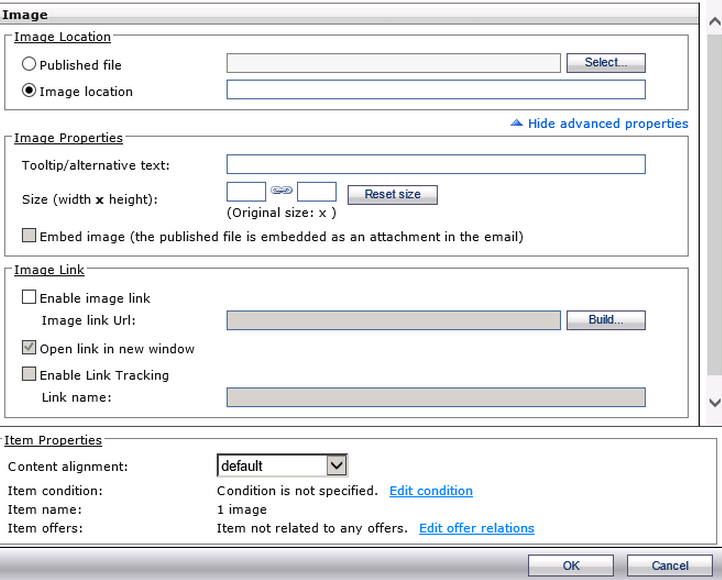Select the Image location radio button
722x580 pixels.
coord(29,90)
